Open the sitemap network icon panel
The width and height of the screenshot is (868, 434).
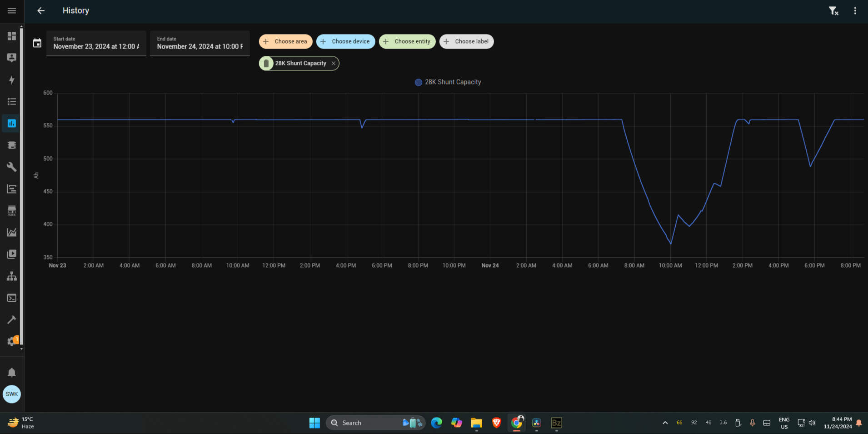12,276
